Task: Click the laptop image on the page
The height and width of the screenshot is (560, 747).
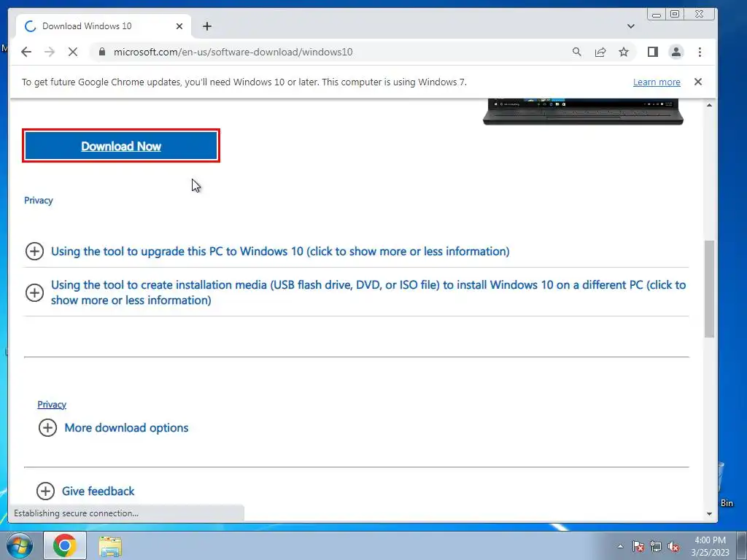Action: pyautogui.click(x=583, y=112)
